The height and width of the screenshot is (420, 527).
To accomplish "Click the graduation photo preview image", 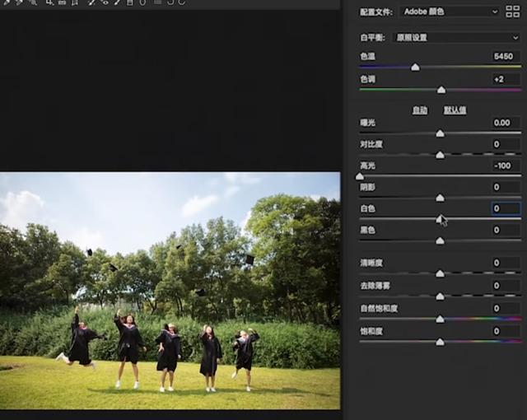I will point(170,290).
